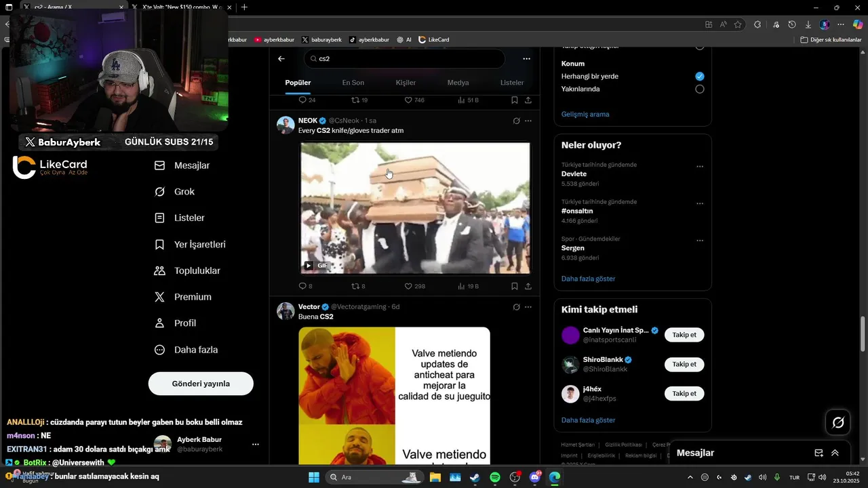Show more trends under 'Neler oluyor?'

588,279
